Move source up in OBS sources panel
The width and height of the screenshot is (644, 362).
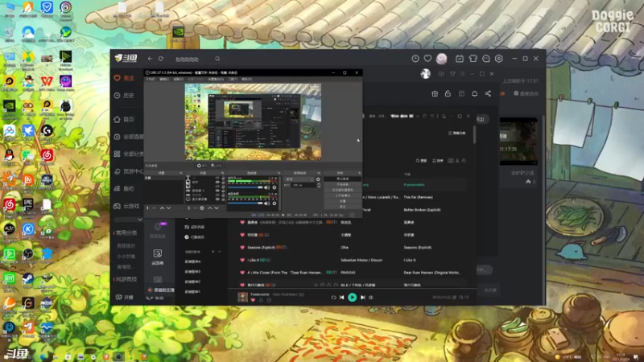[209, 208]
